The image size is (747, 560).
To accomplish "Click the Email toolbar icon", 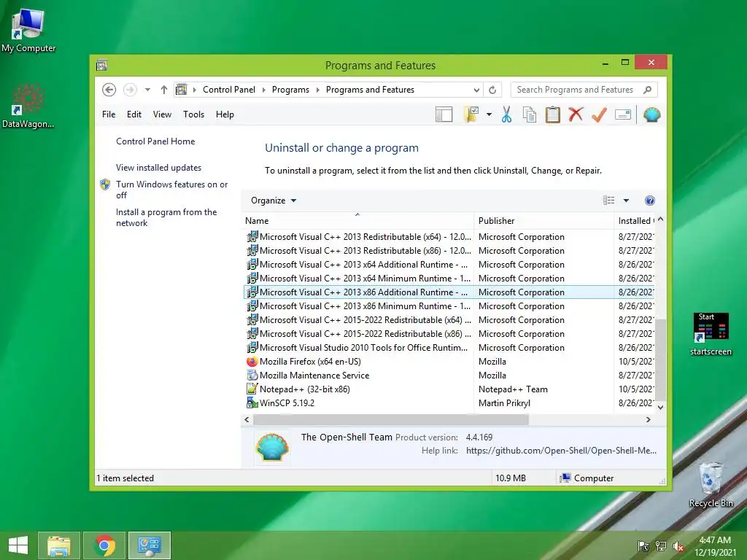I will tap(623, 114).
